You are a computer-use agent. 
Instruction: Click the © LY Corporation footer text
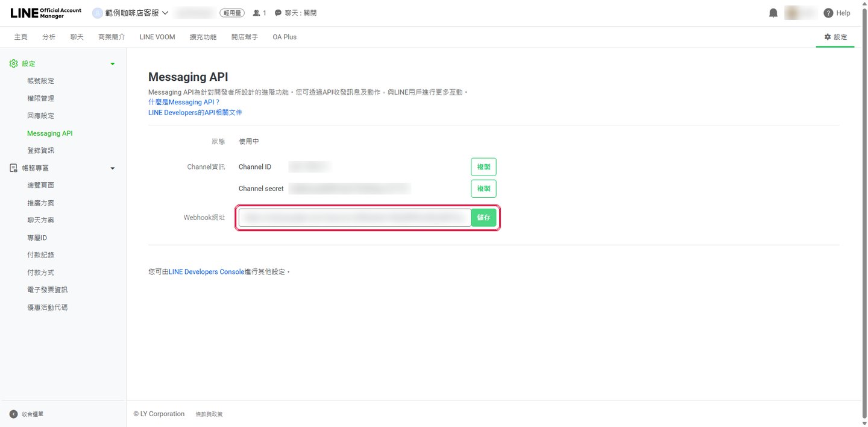click(159, 414)
